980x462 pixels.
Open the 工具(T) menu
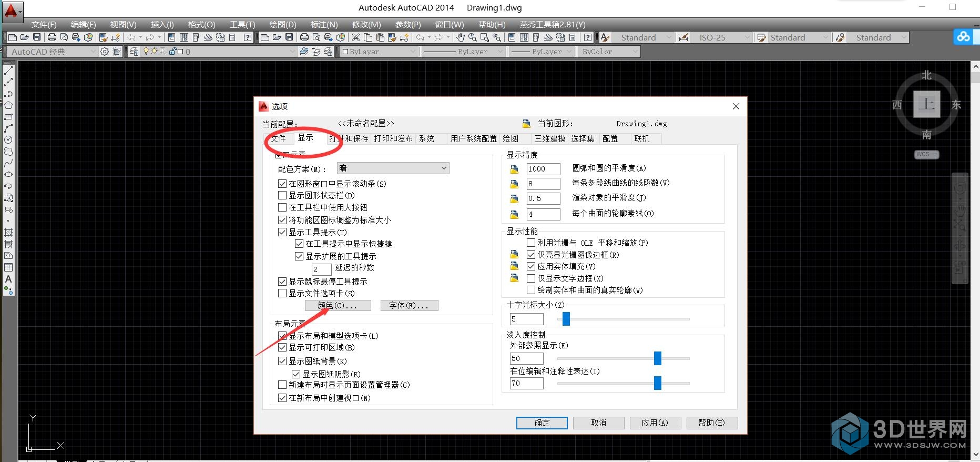242,24
